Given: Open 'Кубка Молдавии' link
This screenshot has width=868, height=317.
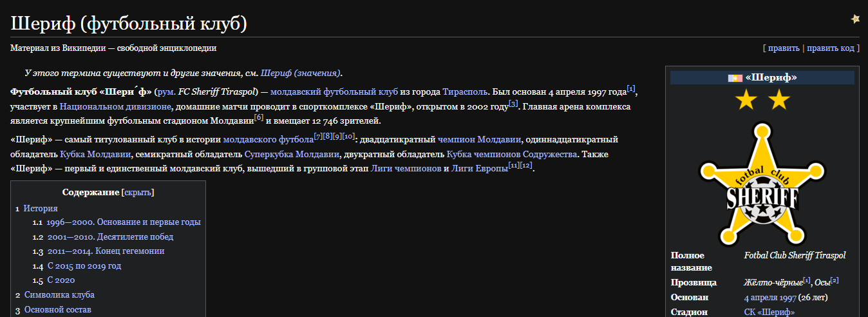Looking at the screenshot, I should click(96, 154).
